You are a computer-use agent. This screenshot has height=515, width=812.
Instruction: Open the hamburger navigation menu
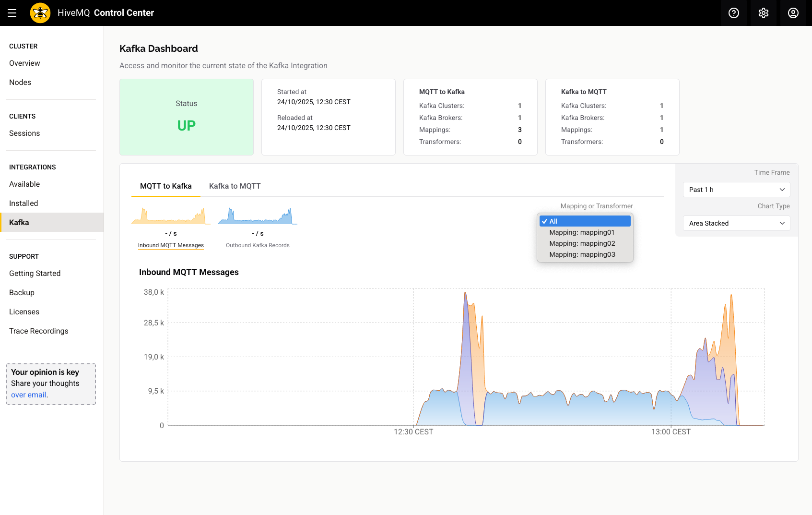[x=12, y=13]
